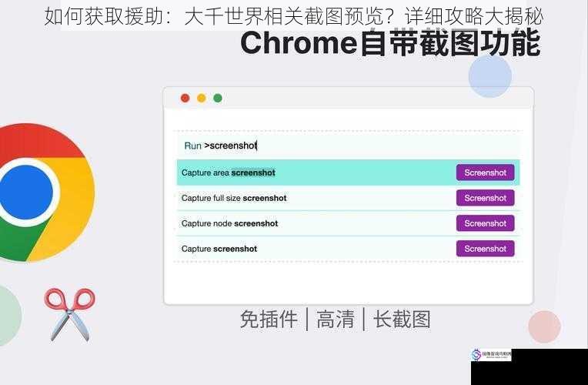Click Screenshot button for Capture area
Viewport: 588px width, 385px height.
(x=485, y=172)
